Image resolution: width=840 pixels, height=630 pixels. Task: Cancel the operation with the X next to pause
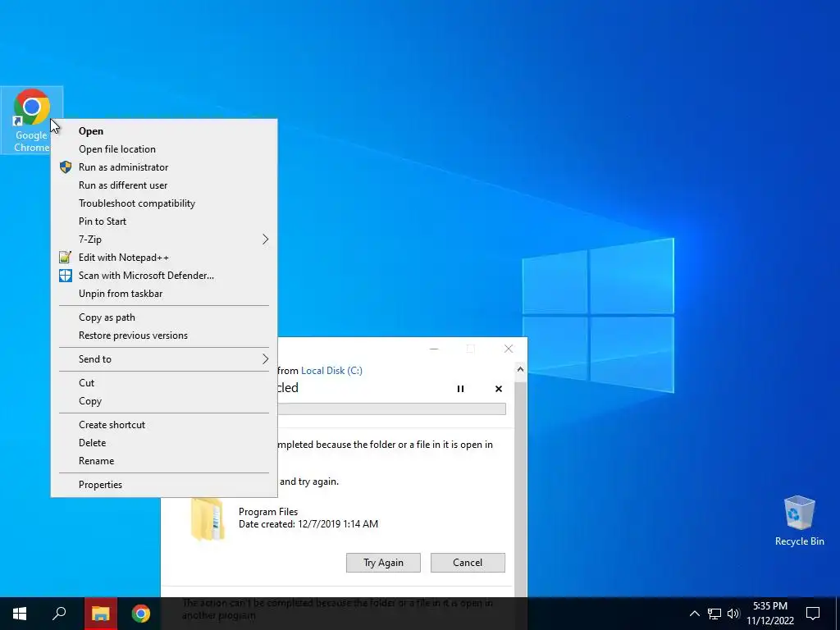(499, 389)
